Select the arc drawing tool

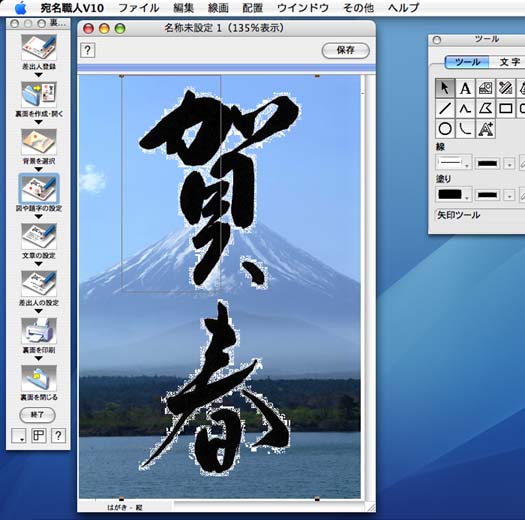coord(465,129)
